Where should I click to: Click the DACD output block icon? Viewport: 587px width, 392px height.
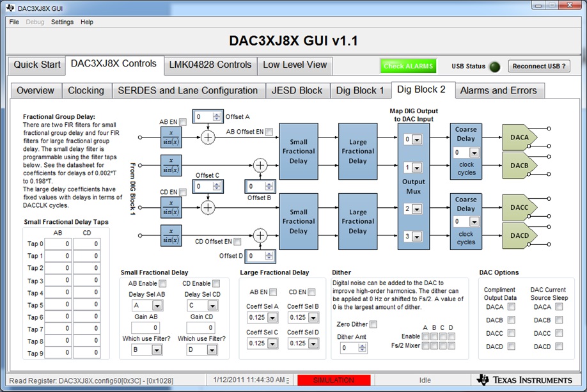520,235
